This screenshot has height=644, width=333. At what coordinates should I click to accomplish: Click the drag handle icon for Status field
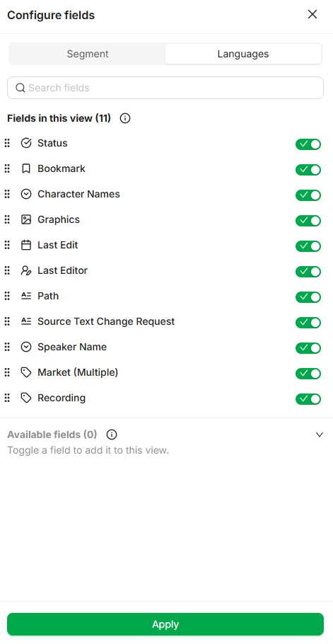tap(7, 143)
